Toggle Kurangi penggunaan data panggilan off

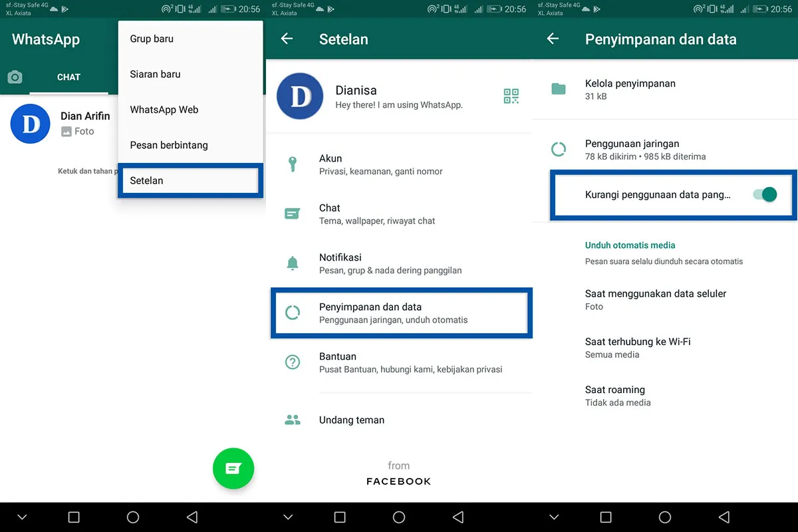click(765, 194)
